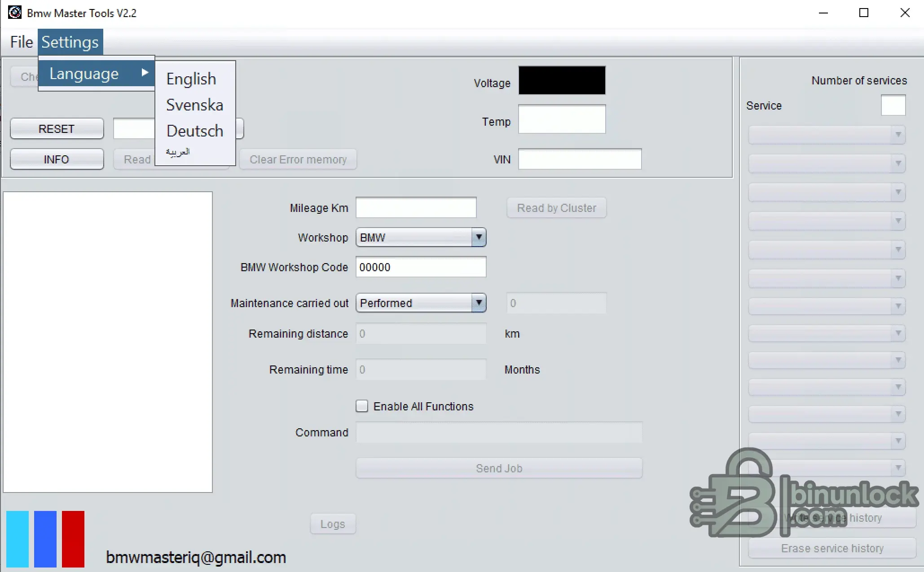Choose English as the language
Viewport: 924px width, 572px height.
point(191,79)
